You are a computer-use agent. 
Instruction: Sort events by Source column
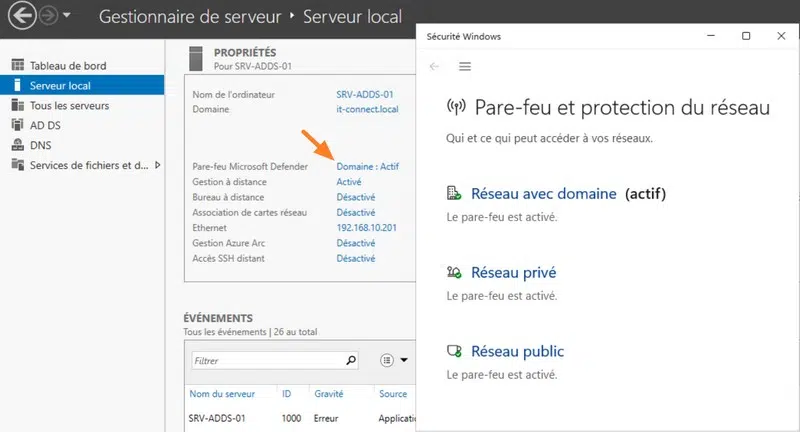393,394
